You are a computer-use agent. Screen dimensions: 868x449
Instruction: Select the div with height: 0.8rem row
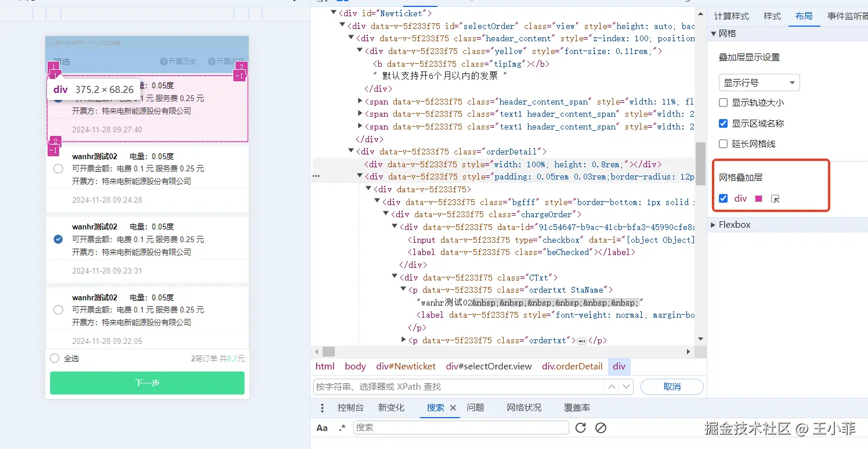[x=512, y=164]
